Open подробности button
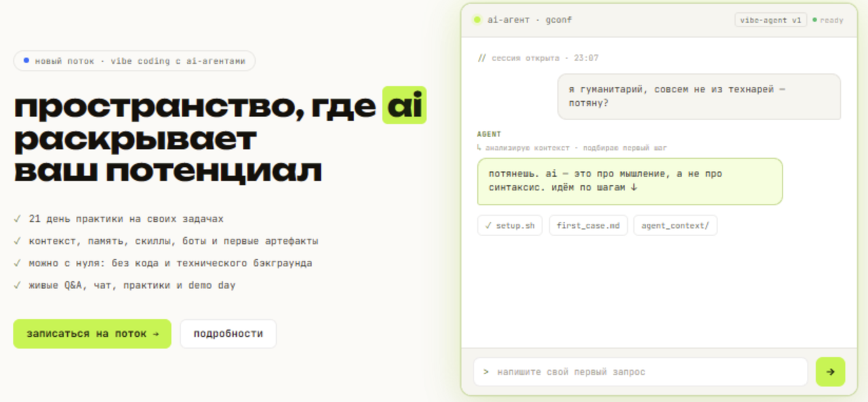The image size is (868, 402). coord(228,334)
